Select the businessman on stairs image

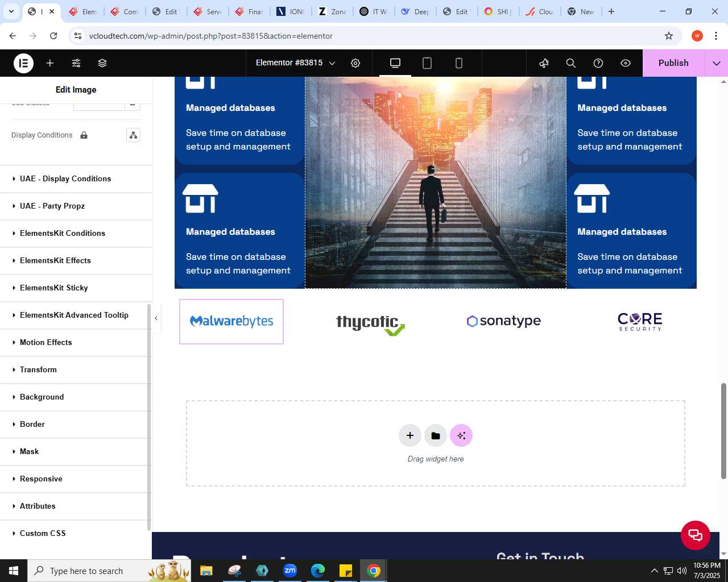click(x=436, y=182)
